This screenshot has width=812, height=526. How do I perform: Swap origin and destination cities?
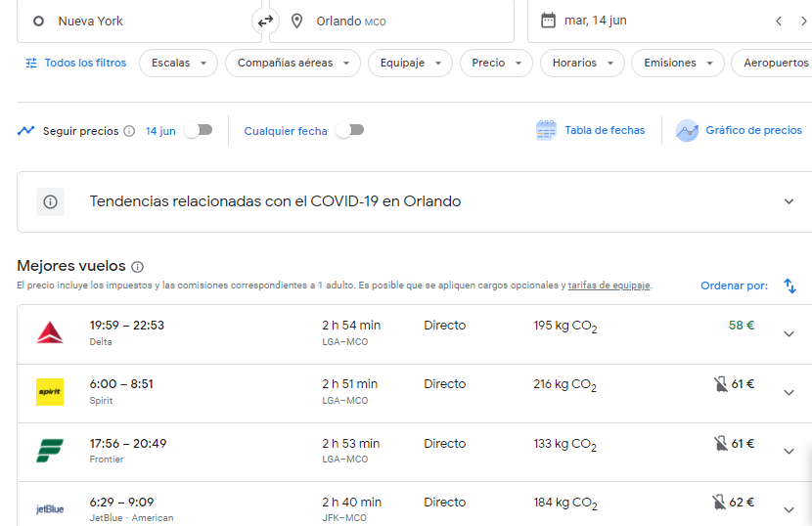[265, 22]
